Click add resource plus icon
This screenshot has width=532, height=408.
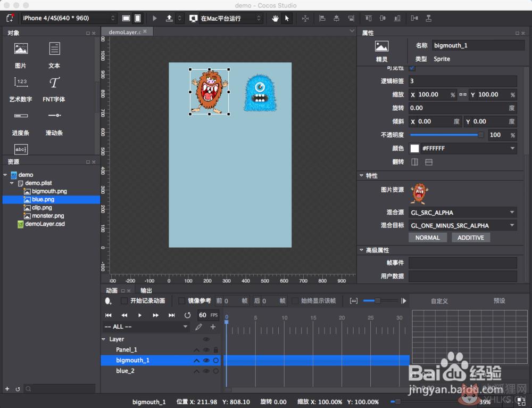pyautogui.click(x=7, y=389)
